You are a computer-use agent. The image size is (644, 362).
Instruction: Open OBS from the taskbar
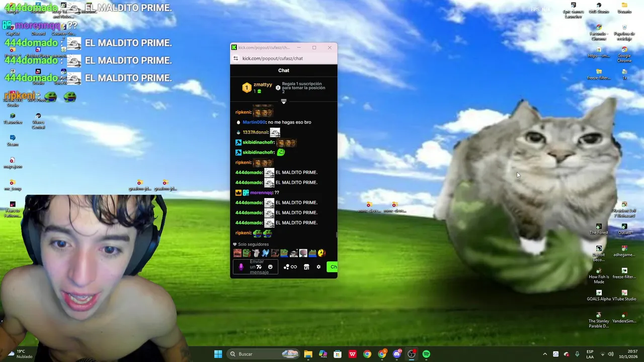(412, 354)
